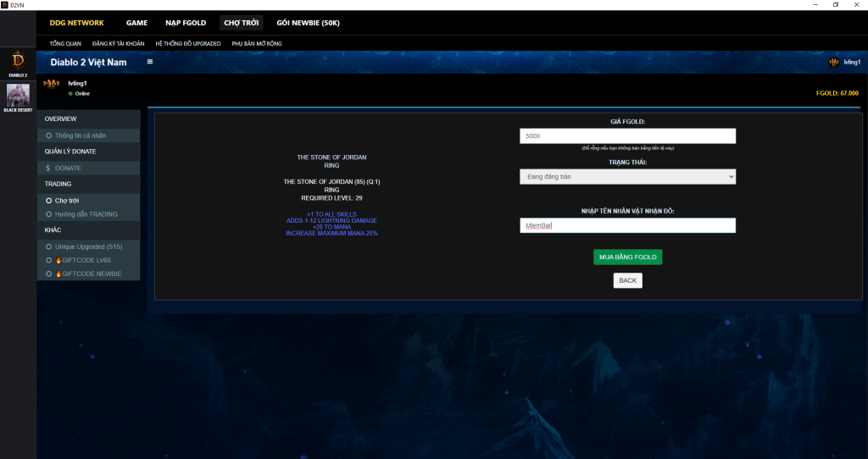
Task: Select circle marker beside Hướng dẫn TRADING
Action: click(x=48, y=214)
